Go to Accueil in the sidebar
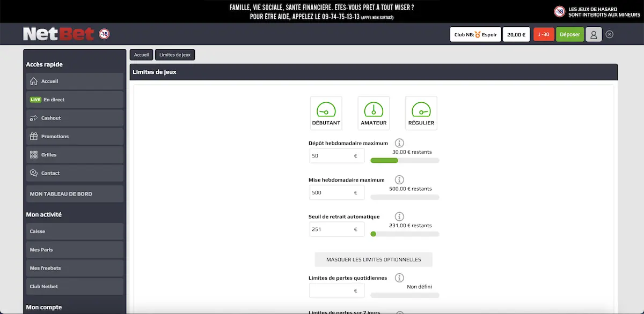This screenshot has width=644, height=314. pyautogui.click(x=75, y=81)
